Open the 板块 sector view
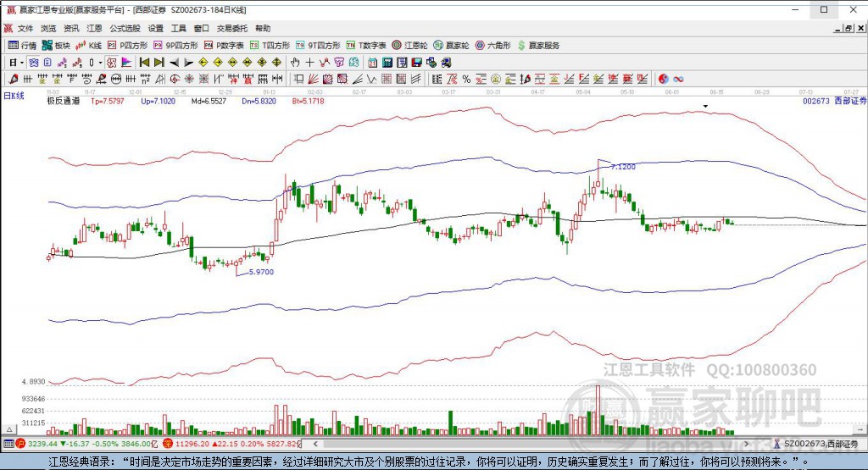The width and height of the screenshot is (868, 470). [x=56, y=46]
